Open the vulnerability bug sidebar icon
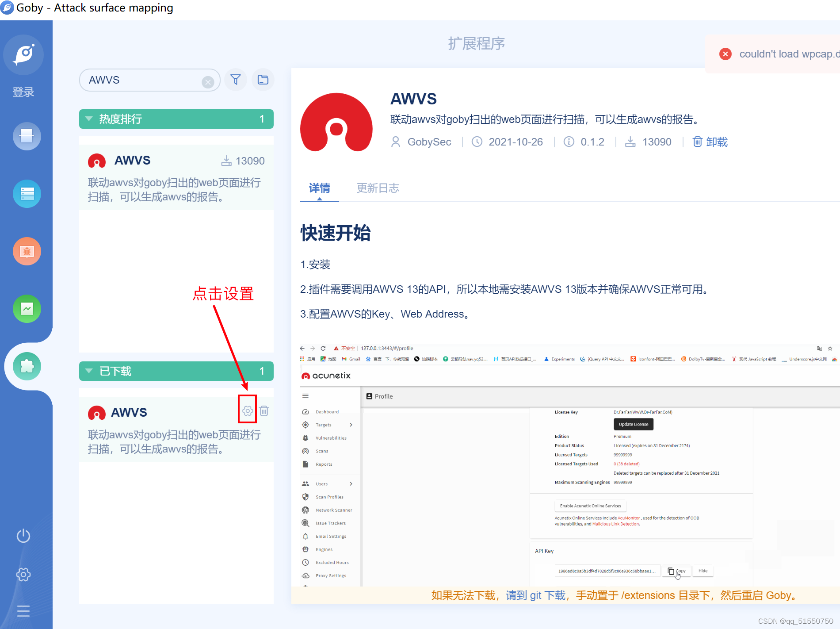Viewport: 840px width, 629px height. (27, 251)
